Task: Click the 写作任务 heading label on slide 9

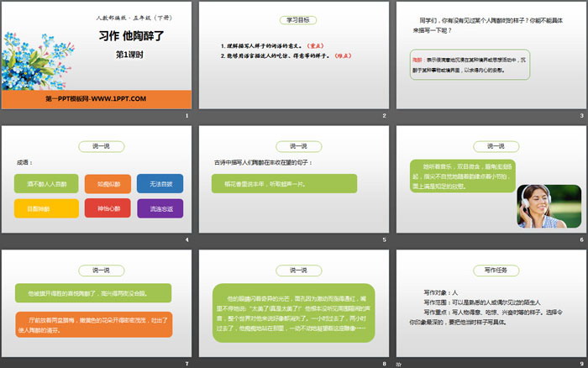Action: point(491,270)
